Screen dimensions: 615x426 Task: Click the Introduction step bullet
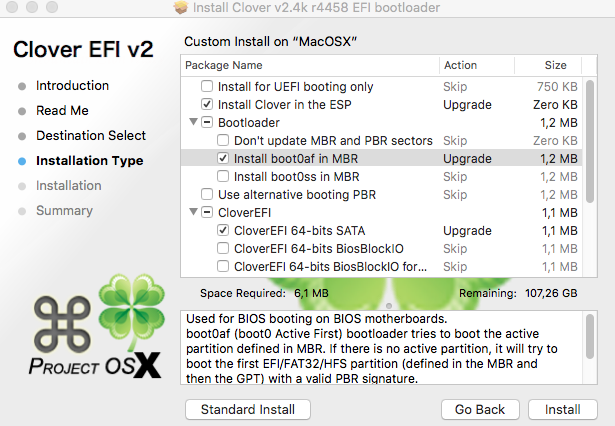click(22, 86)
